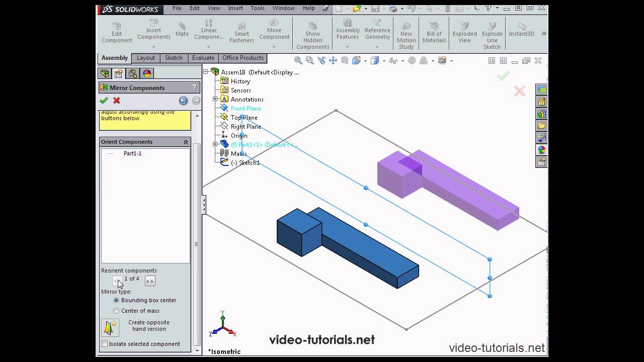Open File Explorer folder icon in task pane
The width and height of the screenshot is (644, 362).
click(x=541, y=126)
